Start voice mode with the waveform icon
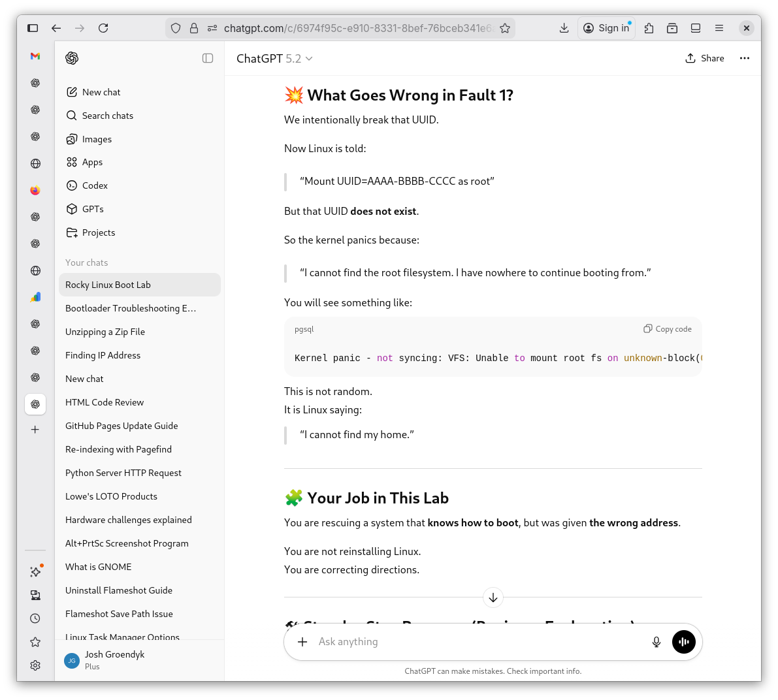 click(683, 642)
